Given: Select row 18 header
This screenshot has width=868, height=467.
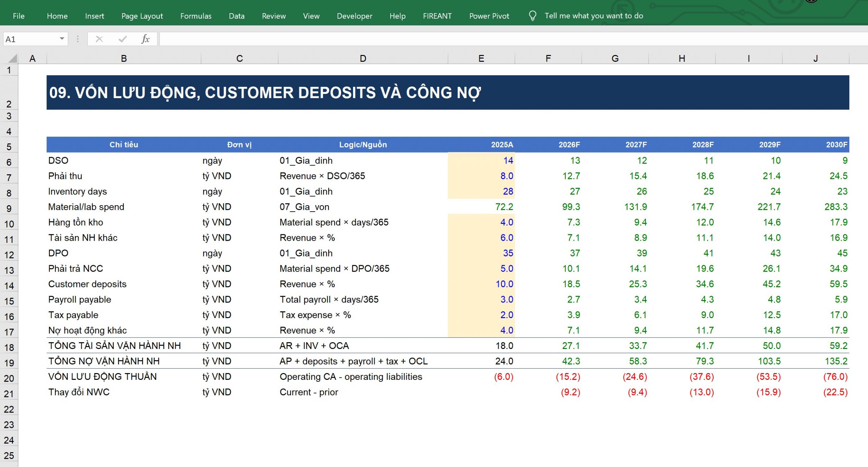Looking at the screenshot, I should (9, 347).
